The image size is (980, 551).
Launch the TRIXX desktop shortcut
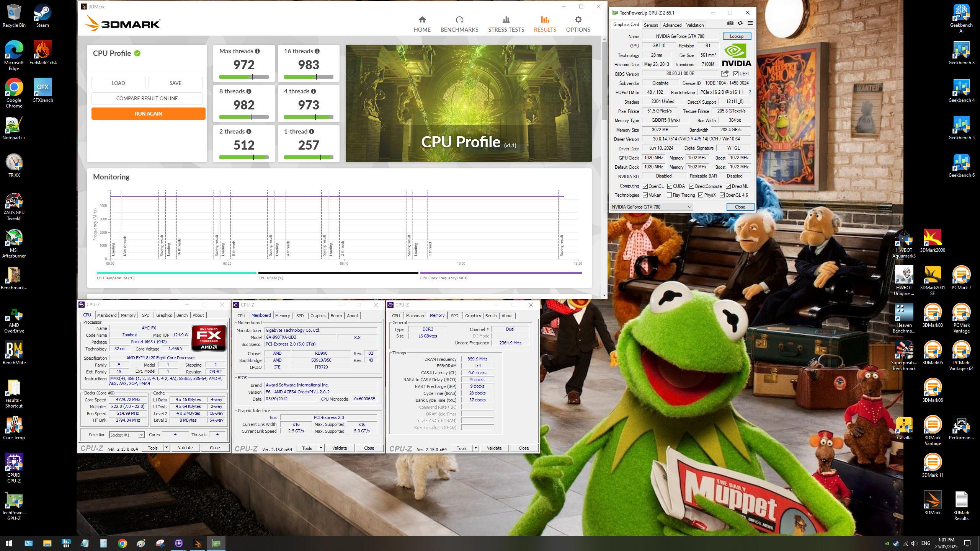(14, 166)
